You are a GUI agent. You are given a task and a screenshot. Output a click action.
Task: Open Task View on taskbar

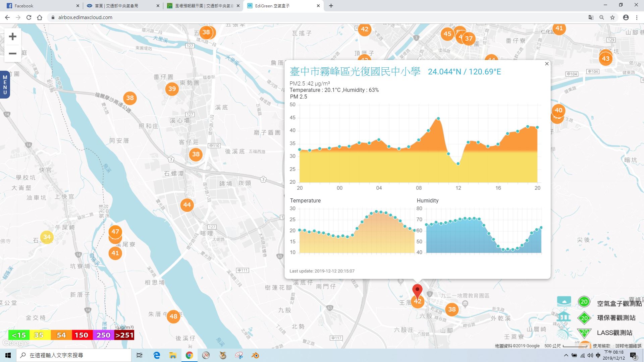tap(140, 355)
